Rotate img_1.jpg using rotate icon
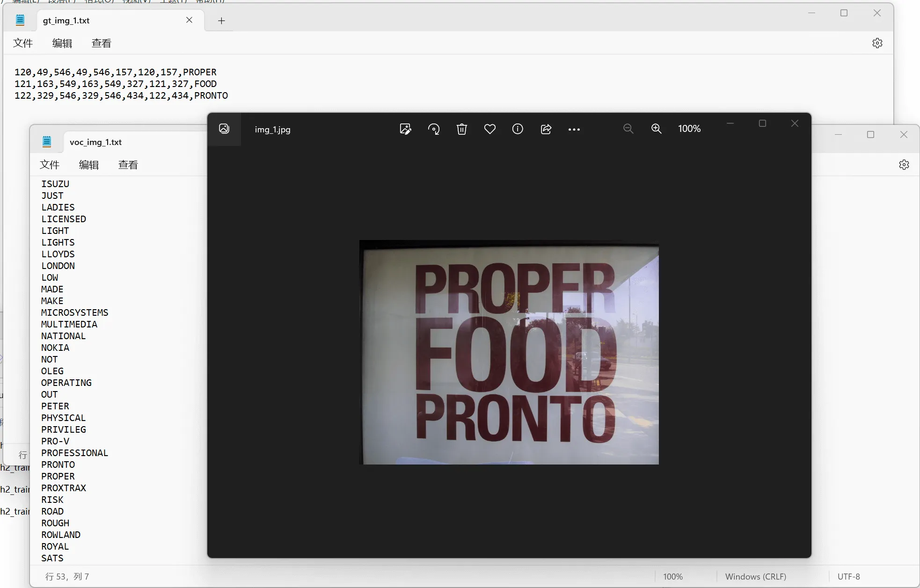920x588 pixels. coord(434,129)
